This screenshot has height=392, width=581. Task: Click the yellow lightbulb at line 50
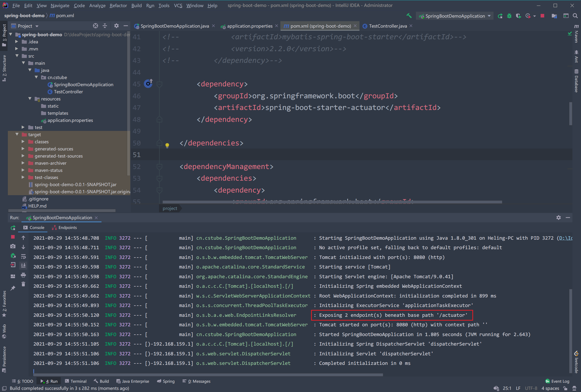(167, 145)
